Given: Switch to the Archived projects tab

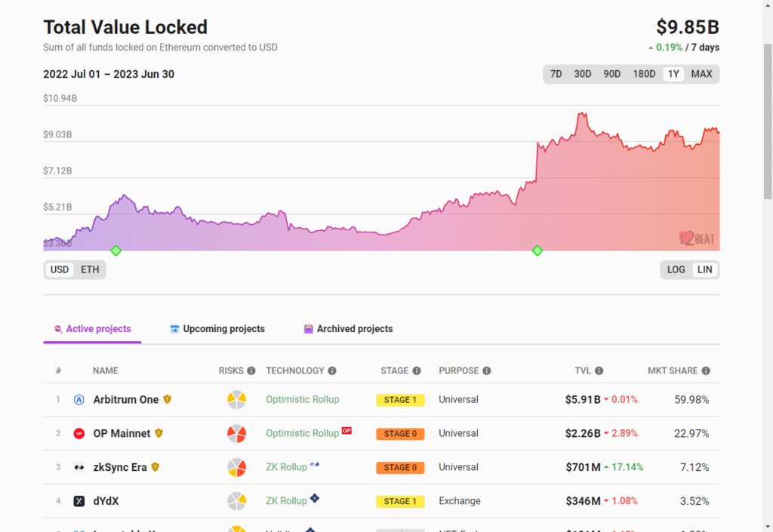Looking at the screenshot, I should coord(349,329).
